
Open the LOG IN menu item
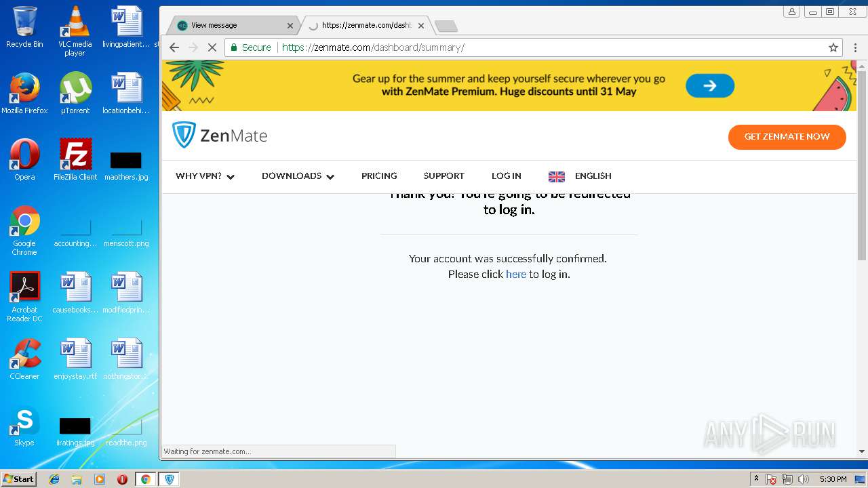(x=507, y=176)
